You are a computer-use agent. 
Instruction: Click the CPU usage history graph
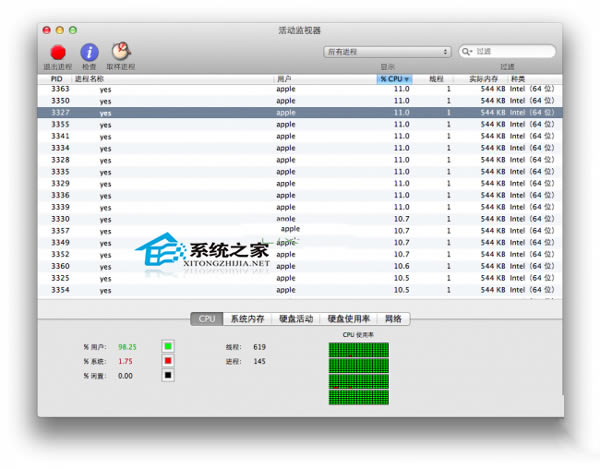click(x=359, y=373)
